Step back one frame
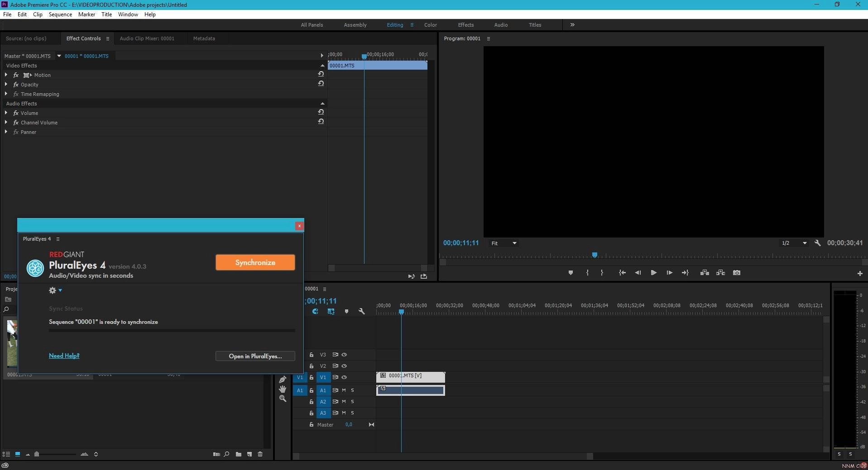 638,273
